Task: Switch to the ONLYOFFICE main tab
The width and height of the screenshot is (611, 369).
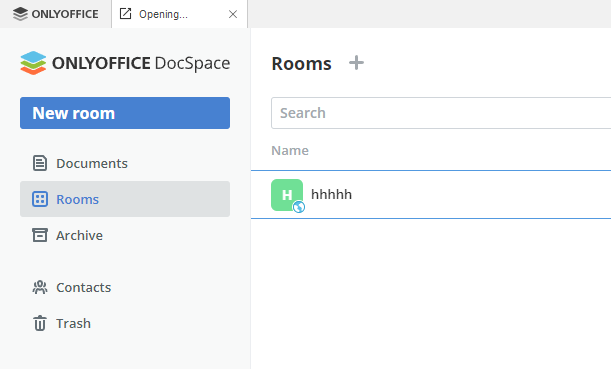Action: pos(56,14)
